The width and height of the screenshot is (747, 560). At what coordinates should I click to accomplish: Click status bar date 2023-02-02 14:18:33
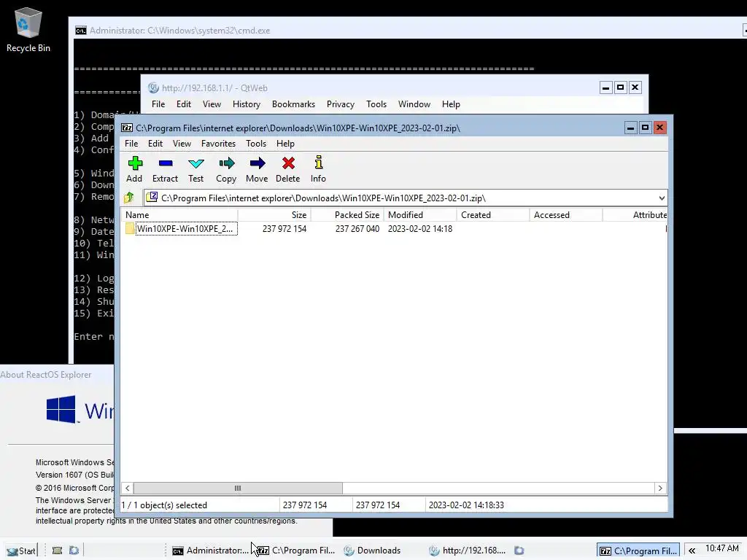click(466, 505)
